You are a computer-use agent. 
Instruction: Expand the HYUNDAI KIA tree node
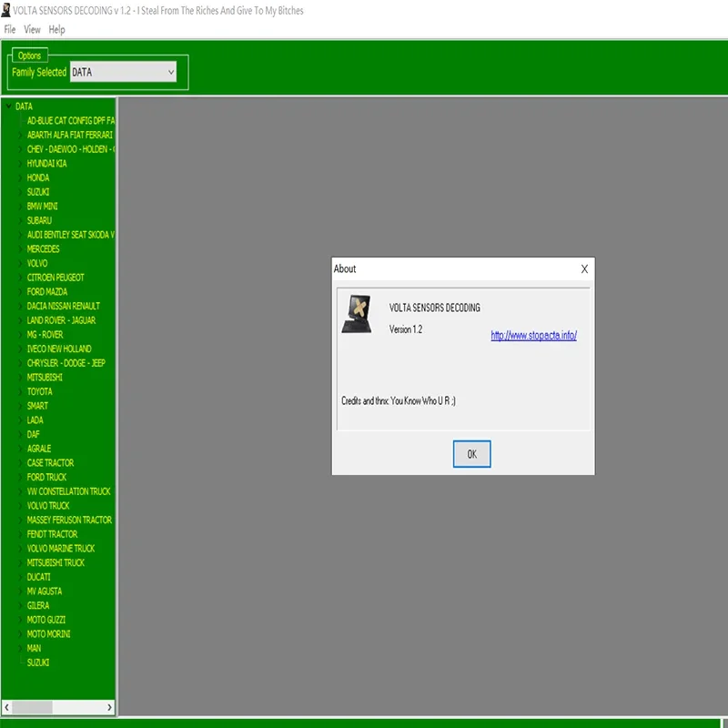(20, 164)
